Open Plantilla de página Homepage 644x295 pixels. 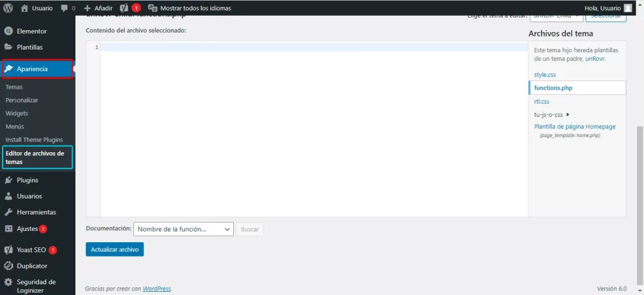click(x=575, y=126)
